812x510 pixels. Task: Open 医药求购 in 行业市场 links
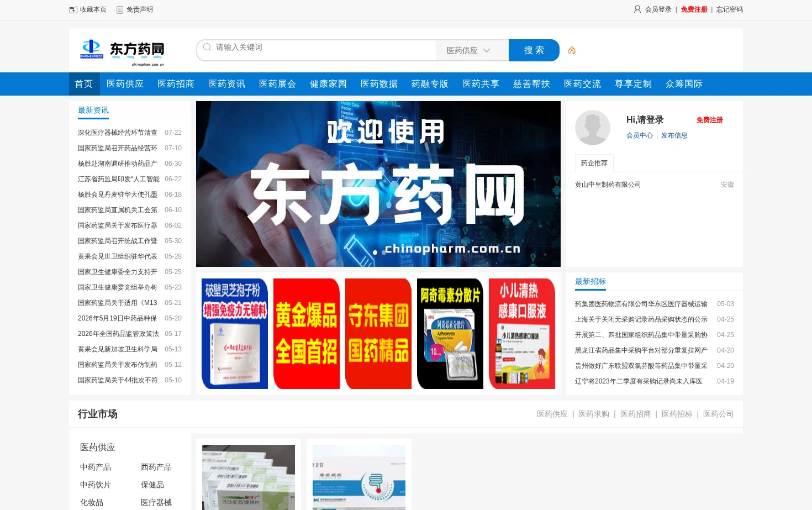(594, 414)
